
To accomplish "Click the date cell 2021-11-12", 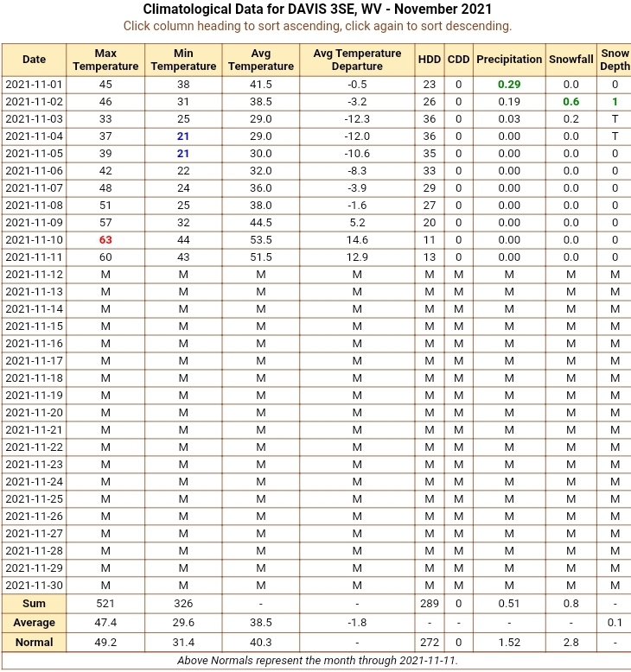I will click(x=34, y=275).
